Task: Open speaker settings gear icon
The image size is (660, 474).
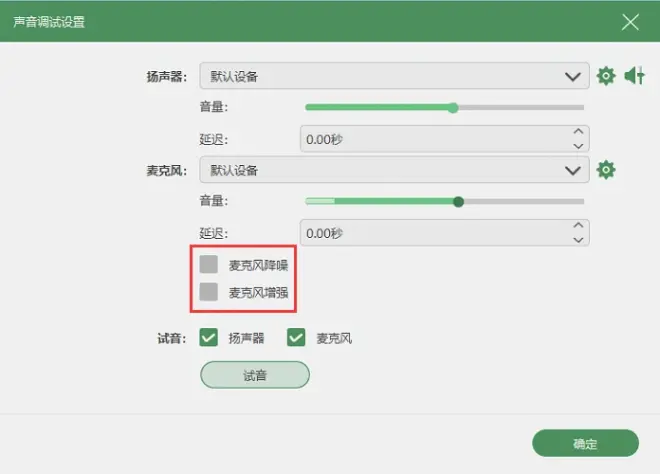Action: tap(606, 76)
